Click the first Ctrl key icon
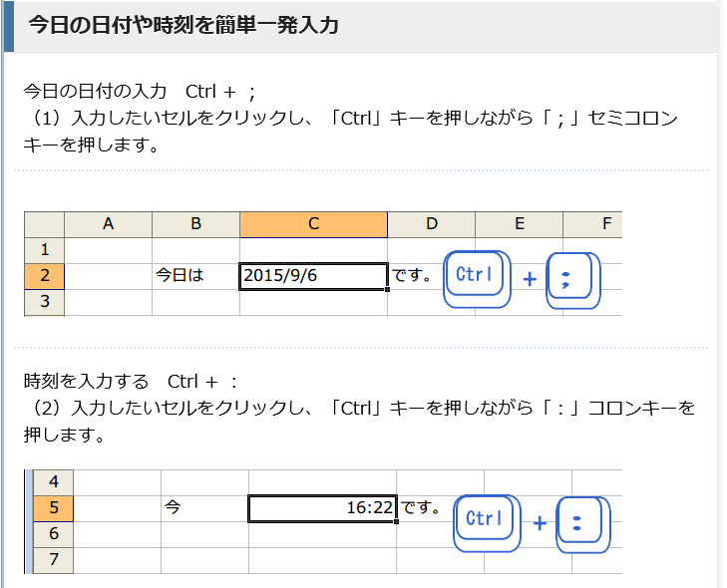727x588 pixels. click(476, 275)
